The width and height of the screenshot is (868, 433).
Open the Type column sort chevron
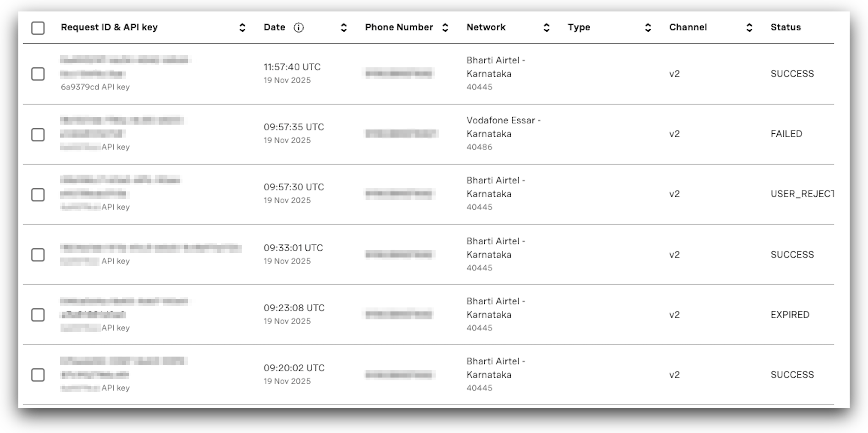click(x=647, y=27)
